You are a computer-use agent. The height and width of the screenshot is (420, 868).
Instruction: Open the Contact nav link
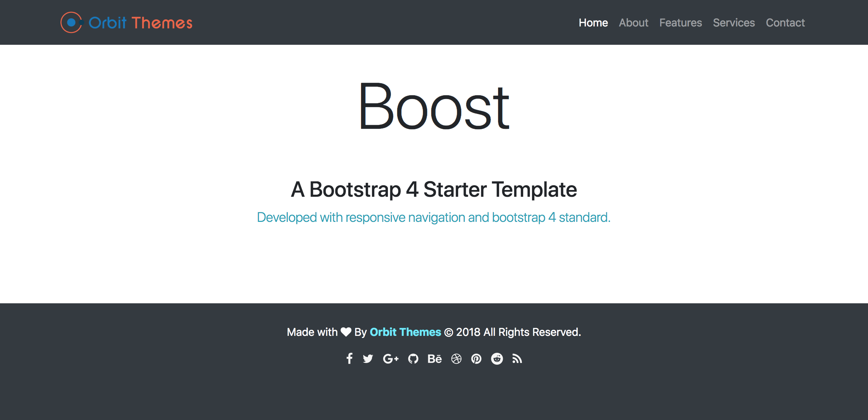tap(785, 23)
